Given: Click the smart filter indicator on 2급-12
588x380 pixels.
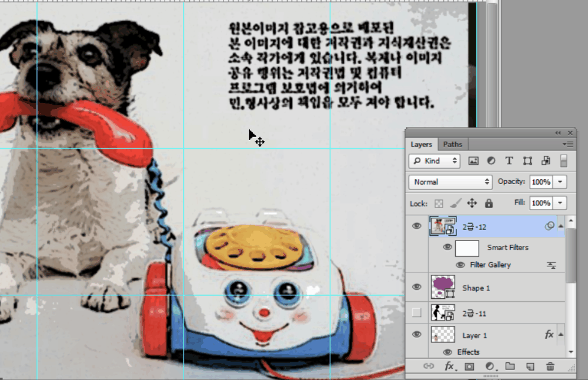Looking at the screenshot, I should pos(549,226).
